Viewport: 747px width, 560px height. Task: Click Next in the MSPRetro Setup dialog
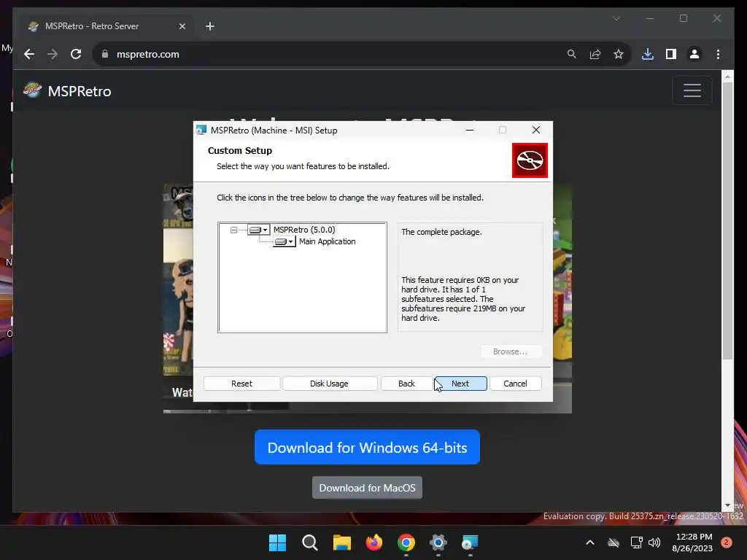[x=460, y=384]
